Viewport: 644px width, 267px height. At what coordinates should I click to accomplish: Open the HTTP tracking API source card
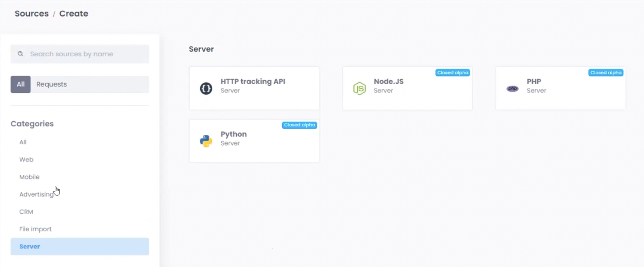[254, 88]
